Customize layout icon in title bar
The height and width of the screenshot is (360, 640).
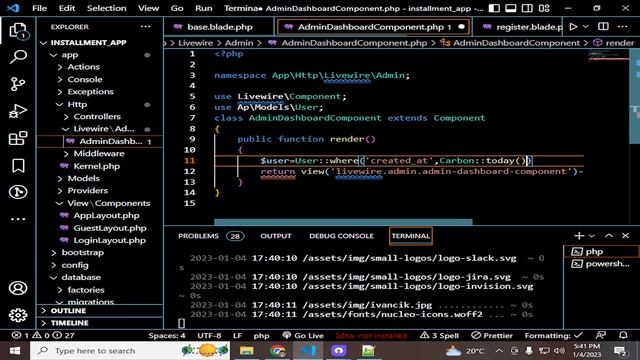click(544, 8)
